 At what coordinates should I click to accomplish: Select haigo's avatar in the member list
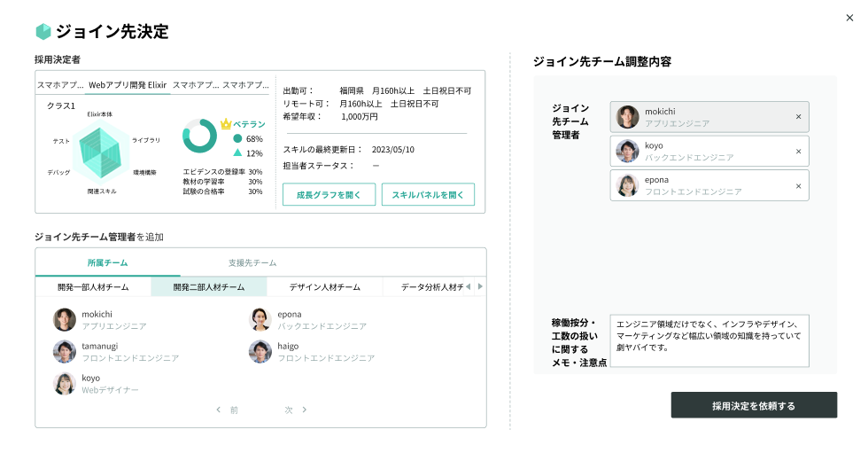[x=260, y=352]
